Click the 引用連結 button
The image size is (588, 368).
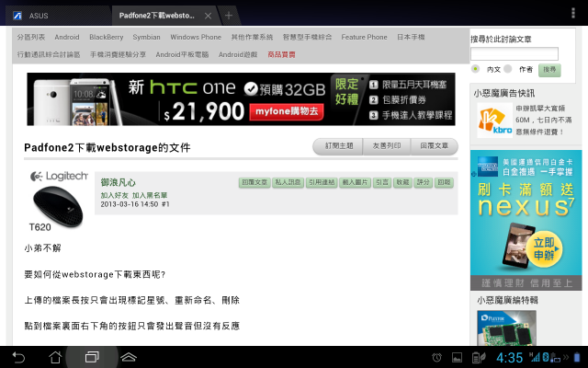point(322,182)
